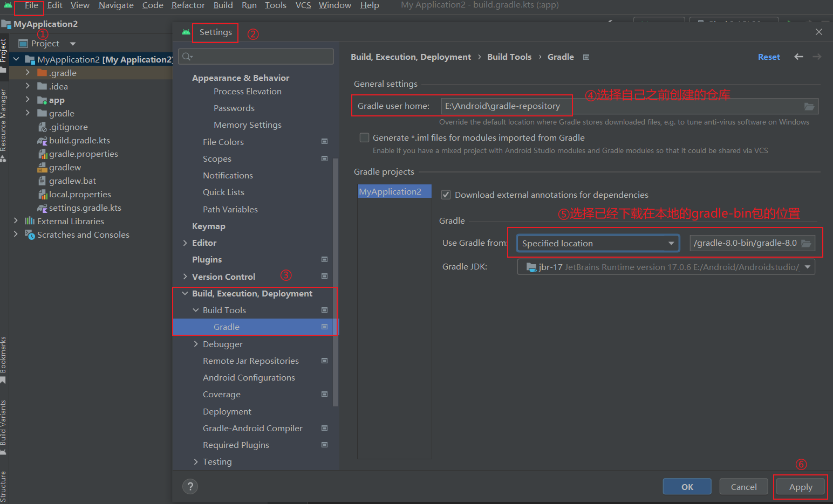Expand Version Control settings group
The image size is (833, 504).
(185, 277)
